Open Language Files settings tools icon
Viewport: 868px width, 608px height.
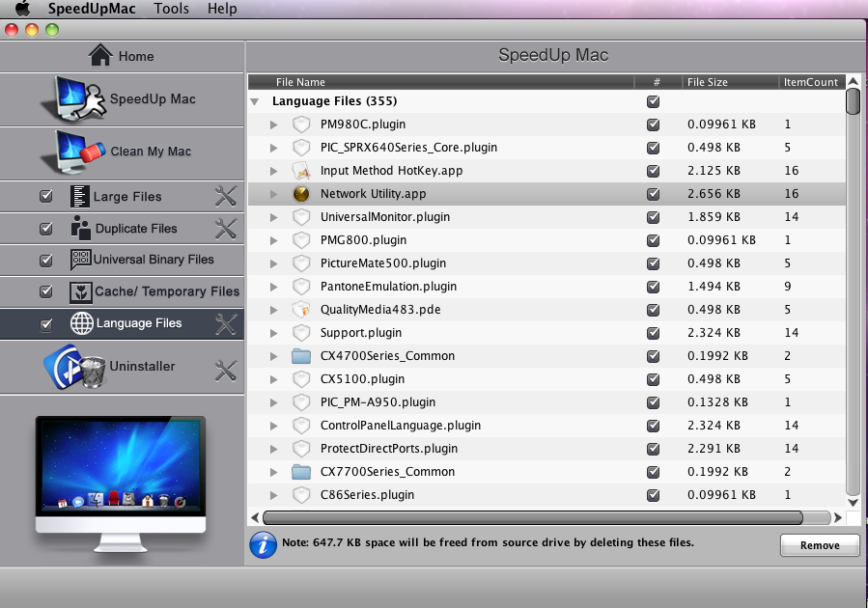[x=226, y=324]
